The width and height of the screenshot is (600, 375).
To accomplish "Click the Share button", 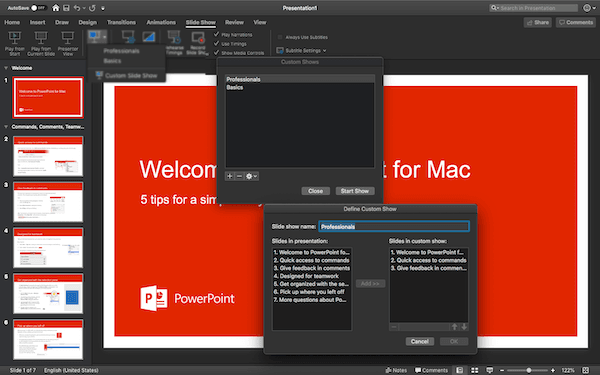I will tap(538, 23).
